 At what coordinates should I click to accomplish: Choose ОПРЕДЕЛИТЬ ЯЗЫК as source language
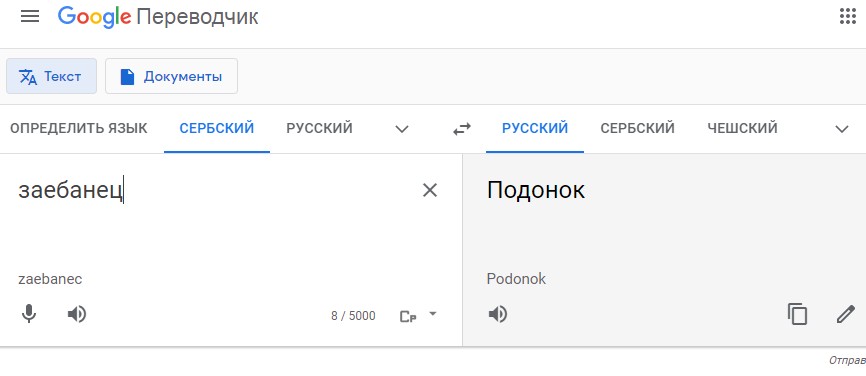coord(79,129)
